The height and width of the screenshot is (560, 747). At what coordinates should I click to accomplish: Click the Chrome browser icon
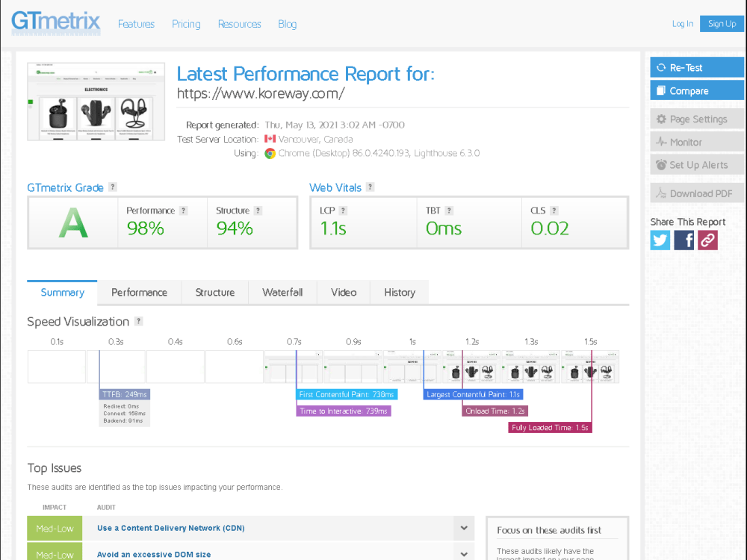click(x=270, y=153)
